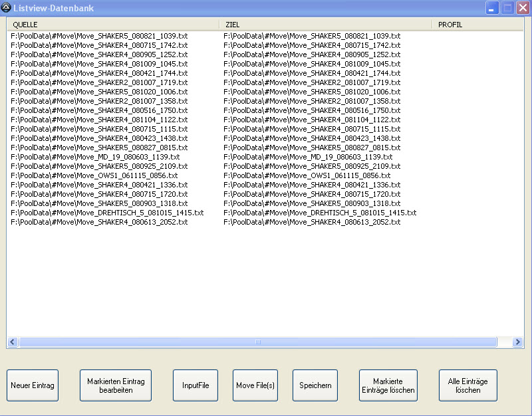Click the horizontal scrollbar thumb

pos(258,342)
